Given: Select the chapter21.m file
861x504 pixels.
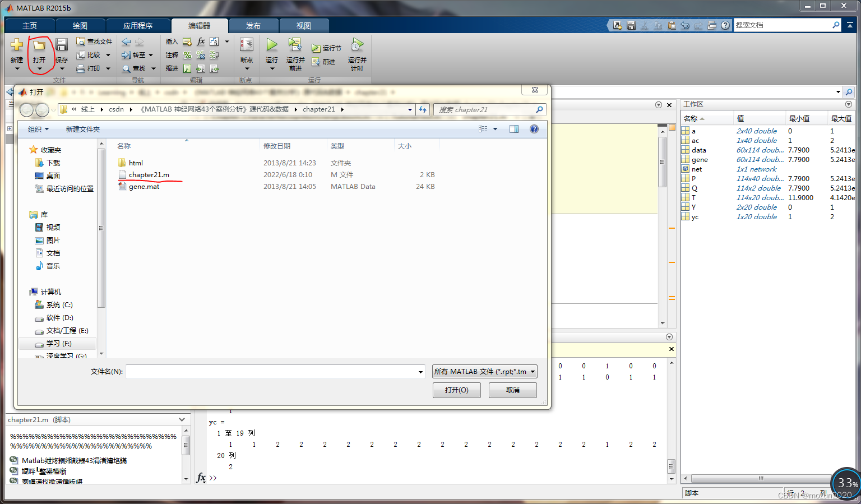Looking at the screenshot, I should pyautogui.click(x=149, y=175).
